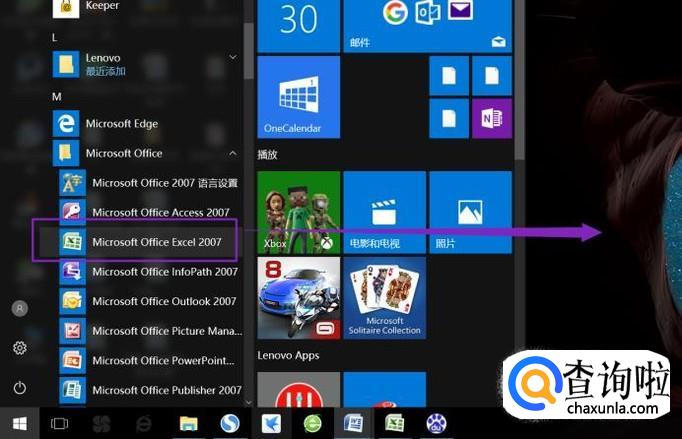Open the user account menu
This screenshot has width=682, height=439.
(20, 308)
